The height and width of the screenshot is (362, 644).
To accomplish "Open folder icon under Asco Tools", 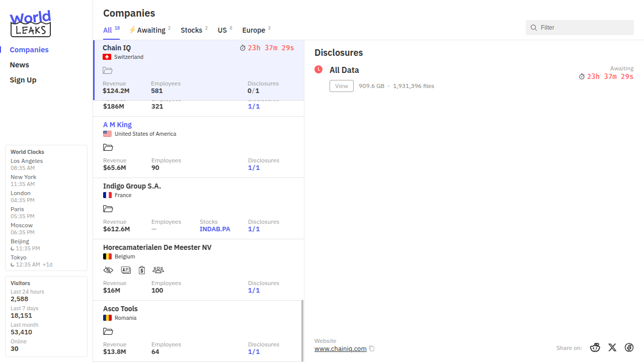I will click(108, 332).
